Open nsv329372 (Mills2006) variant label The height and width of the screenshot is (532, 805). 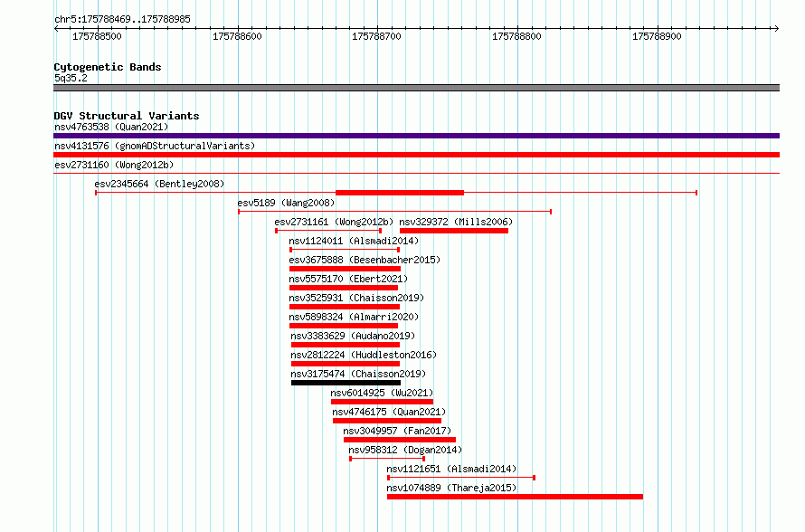click(456, 222)
